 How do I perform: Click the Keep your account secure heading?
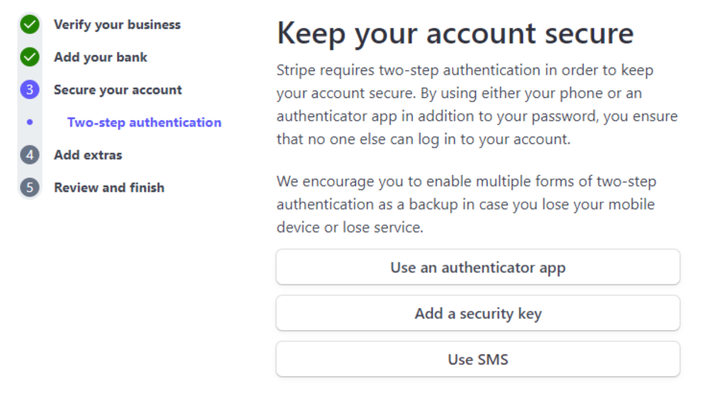[455, 33]
